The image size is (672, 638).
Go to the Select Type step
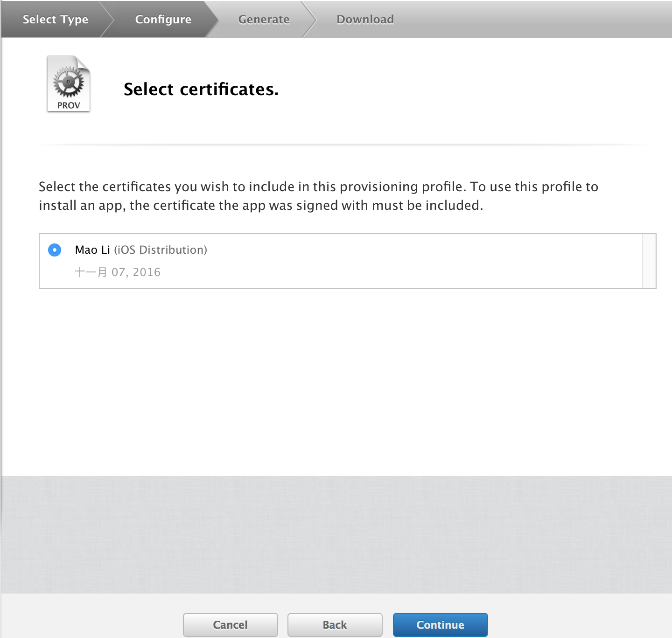(x=56, y=20)
